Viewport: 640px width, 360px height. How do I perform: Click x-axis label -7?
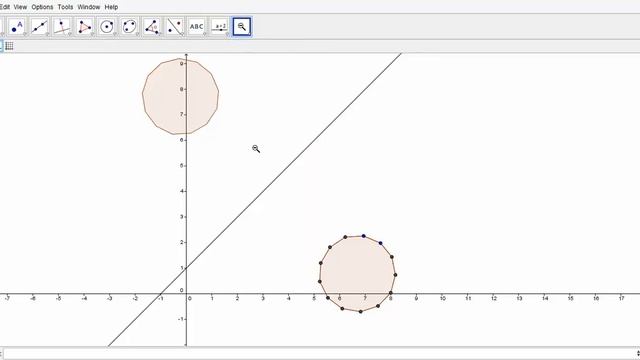click(7, 299)
